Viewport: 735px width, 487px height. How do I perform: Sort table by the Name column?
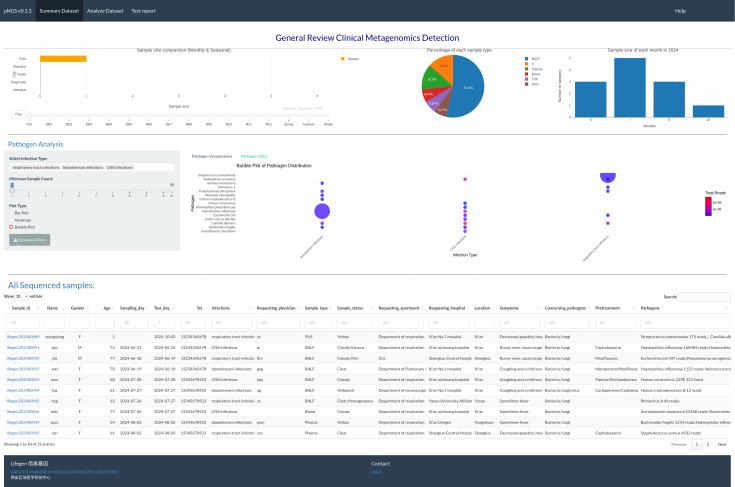pyautogui.click(x=53, y=308)
